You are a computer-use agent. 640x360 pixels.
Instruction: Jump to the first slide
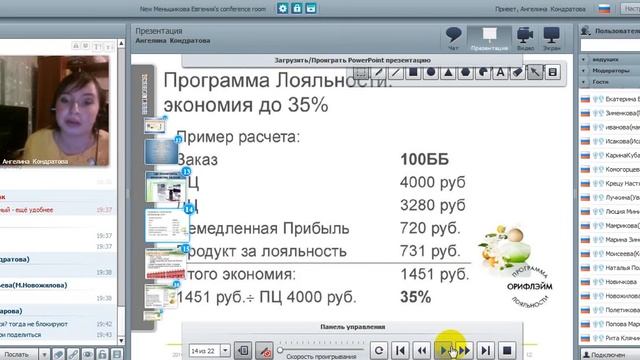point(400,350)
